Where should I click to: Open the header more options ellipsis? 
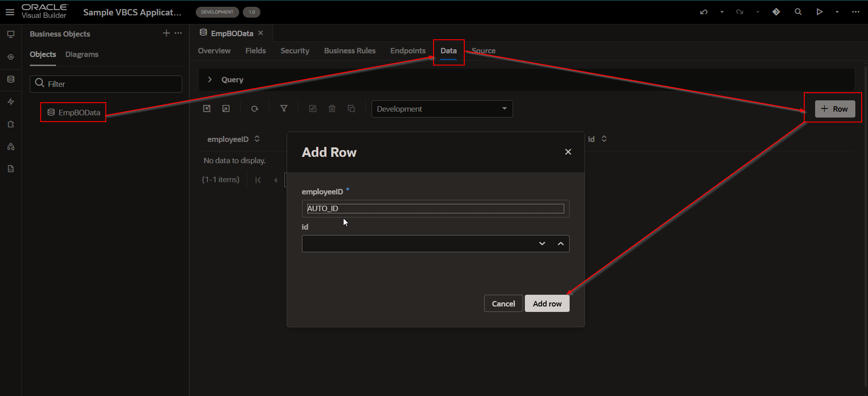point(855,12)
